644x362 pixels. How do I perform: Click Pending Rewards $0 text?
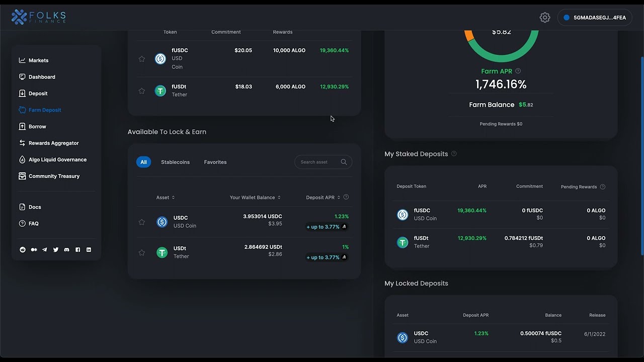(501, 124)
